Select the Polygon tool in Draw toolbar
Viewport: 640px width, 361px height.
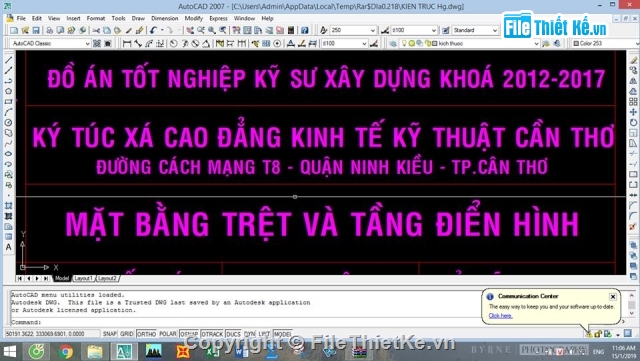pyautogui.click(x=8, y=91)
